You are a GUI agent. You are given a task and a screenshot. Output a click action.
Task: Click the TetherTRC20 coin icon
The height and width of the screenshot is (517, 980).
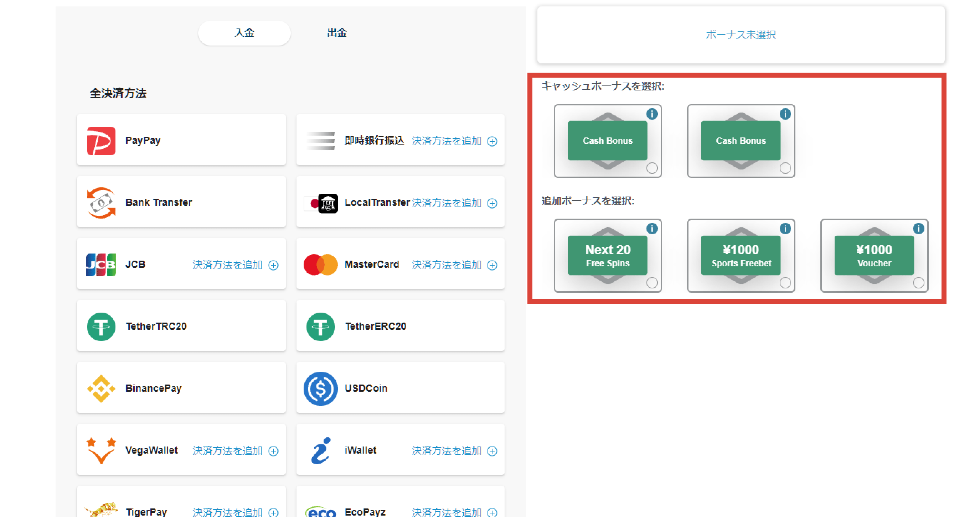tap(101, 327)
